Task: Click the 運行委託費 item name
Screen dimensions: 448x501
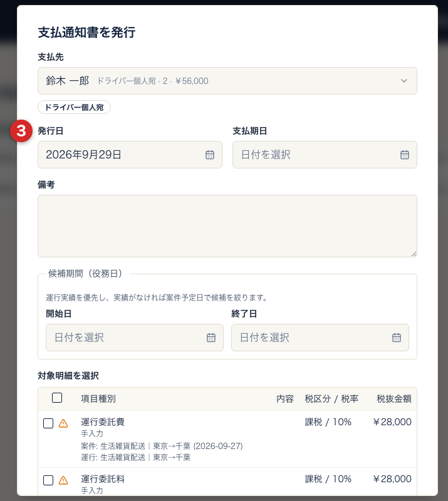Action: pos(103,422)
